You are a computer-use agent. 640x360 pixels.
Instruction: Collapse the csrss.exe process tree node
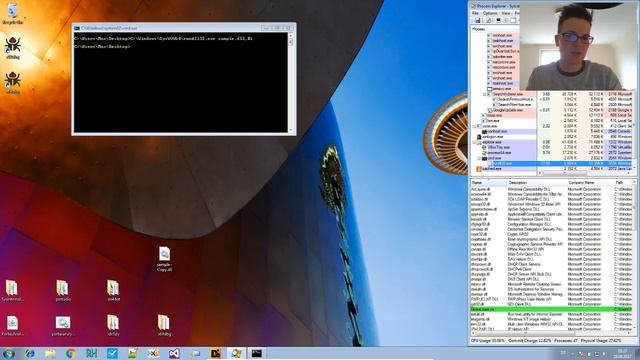tap(475, 126)
